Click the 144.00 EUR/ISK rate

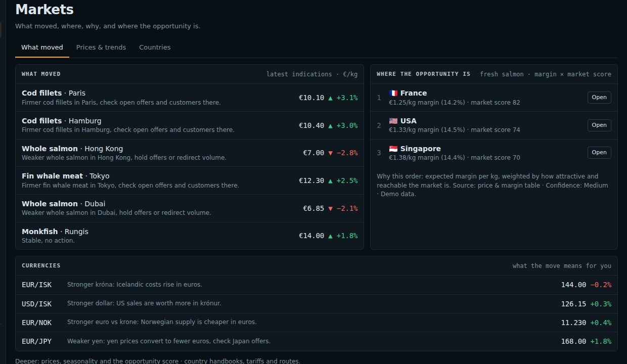573,285
